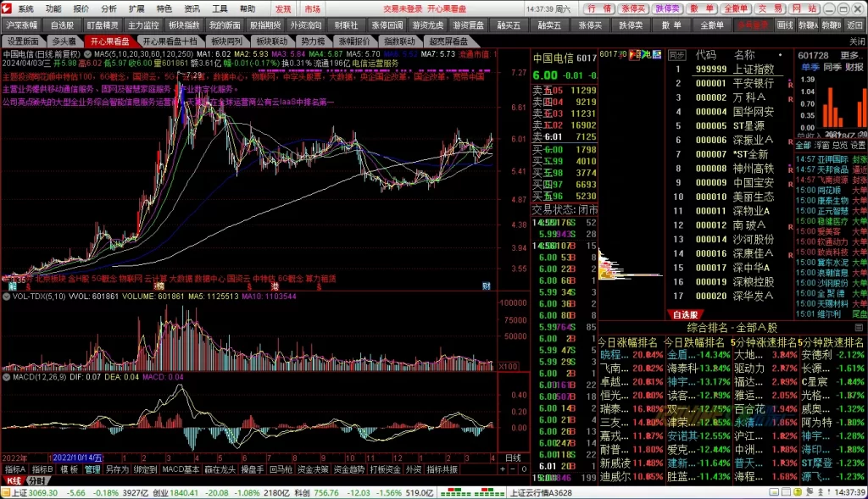Click the X100 volume unit indicator
Screen dimensions: 868x499
(507, 366)
